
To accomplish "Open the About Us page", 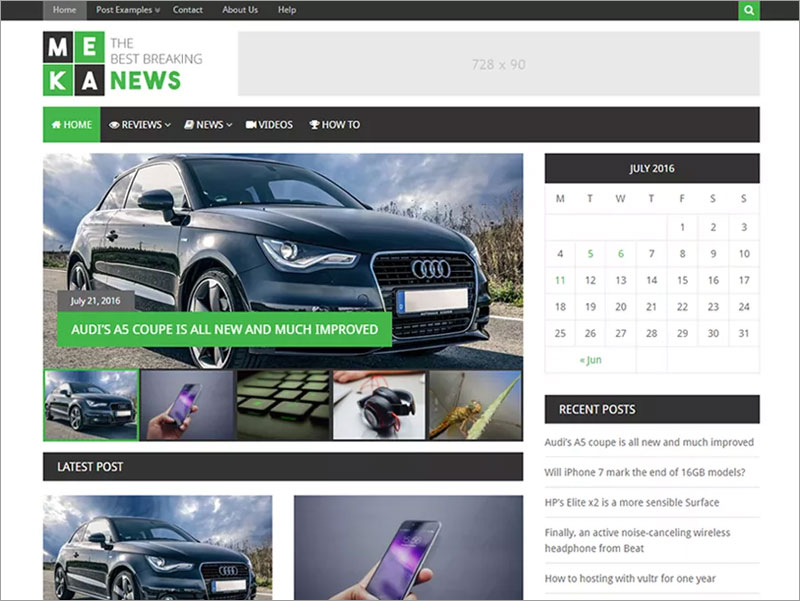I will point(240,10).
